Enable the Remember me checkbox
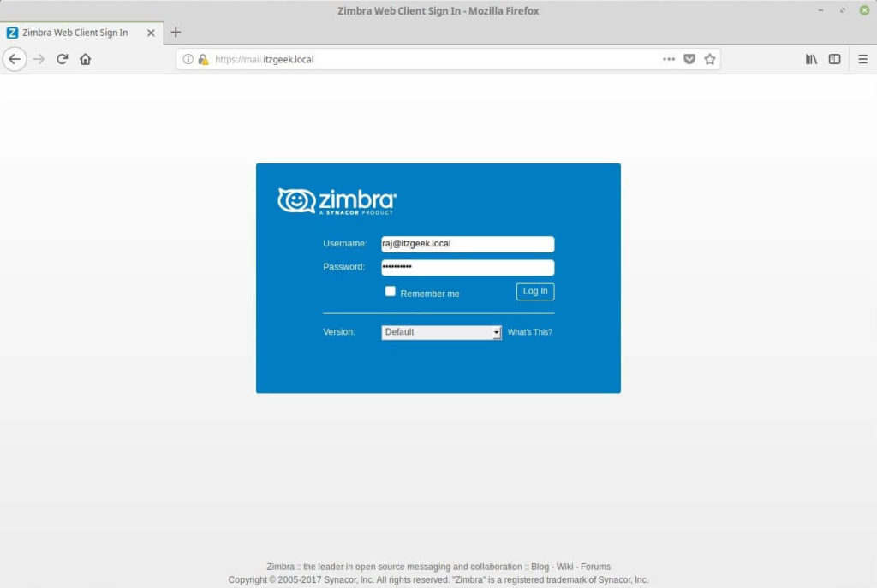This screenshot has height=588, width=877. [390, 291]
